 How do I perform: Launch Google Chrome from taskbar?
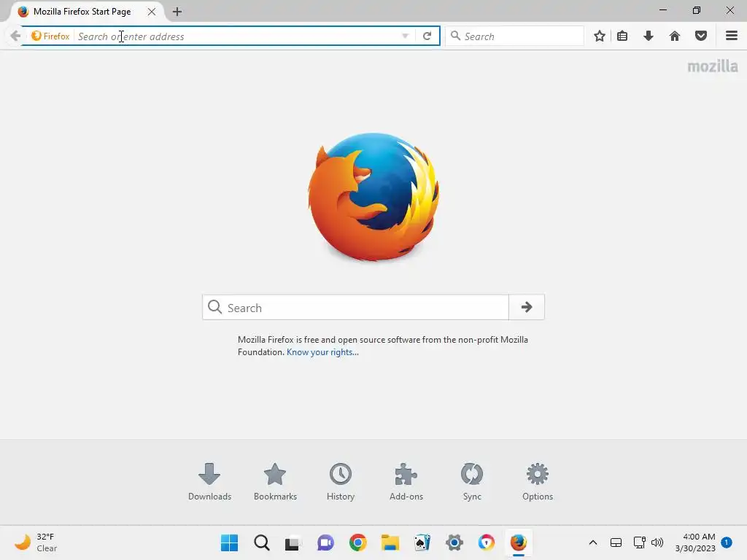[357, 542]
